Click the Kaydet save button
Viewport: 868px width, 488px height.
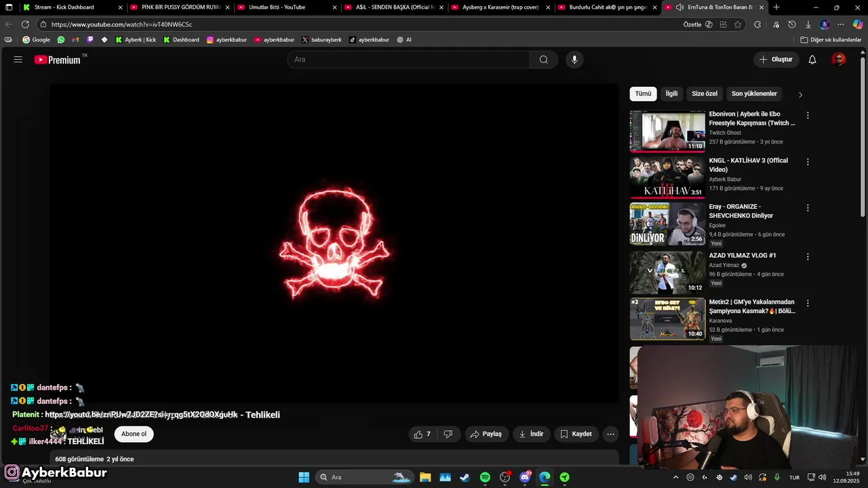[x=576, y=434]
